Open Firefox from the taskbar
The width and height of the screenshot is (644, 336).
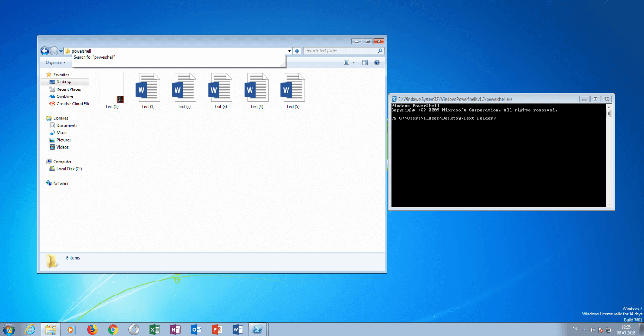point(92,329)
